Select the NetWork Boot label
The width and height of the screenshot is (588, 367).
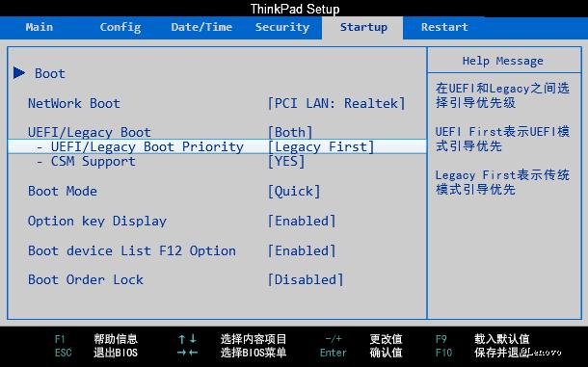74,103
